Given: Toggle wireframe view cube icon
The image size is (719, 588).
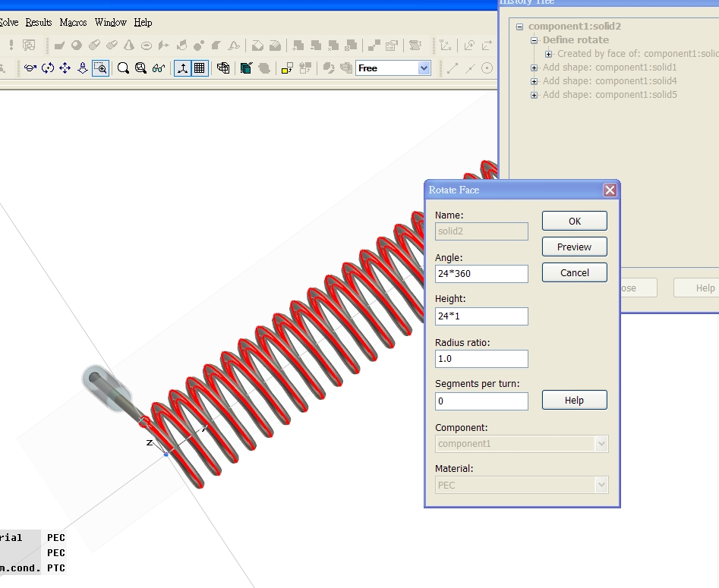Looking at the screenshot, I should click(223, 68).
